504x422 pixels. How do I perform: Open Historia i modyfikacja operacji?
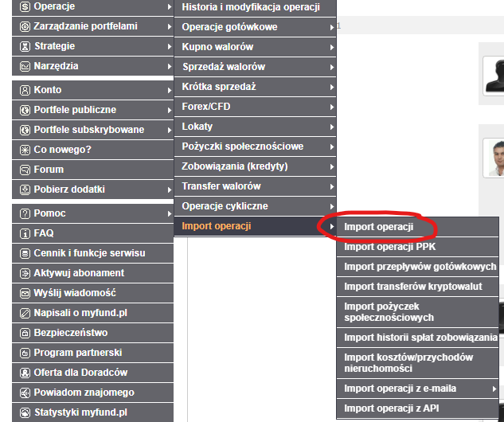coord(251,8)
